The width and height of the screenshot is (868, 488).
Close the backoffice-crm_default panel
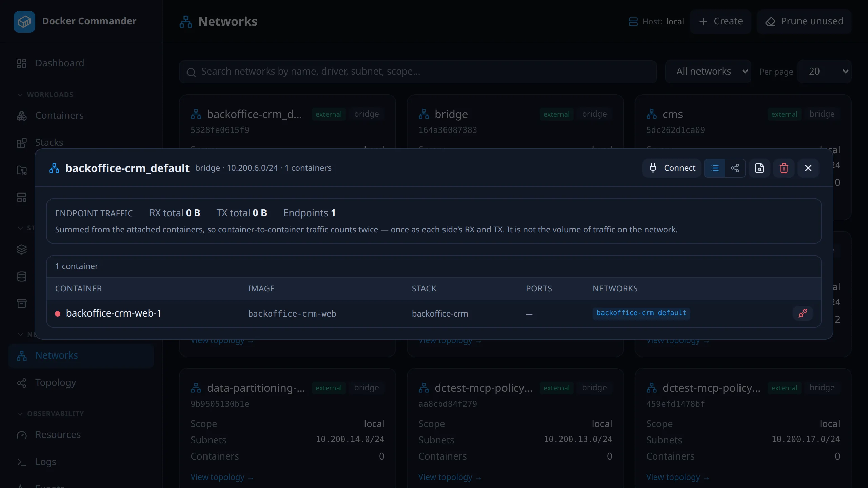tap(808, 168)
